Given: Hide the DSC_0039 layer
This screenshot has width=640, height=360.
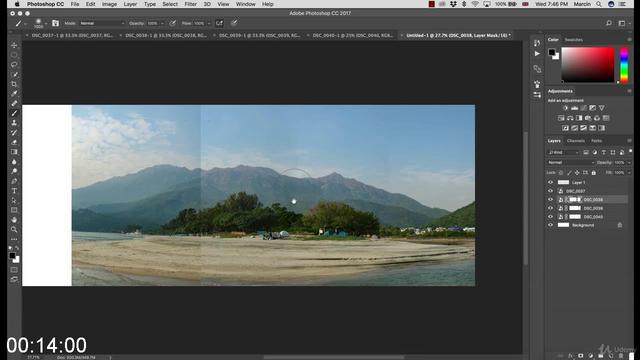Looking at the screenshot, I should tap(550, 208).
